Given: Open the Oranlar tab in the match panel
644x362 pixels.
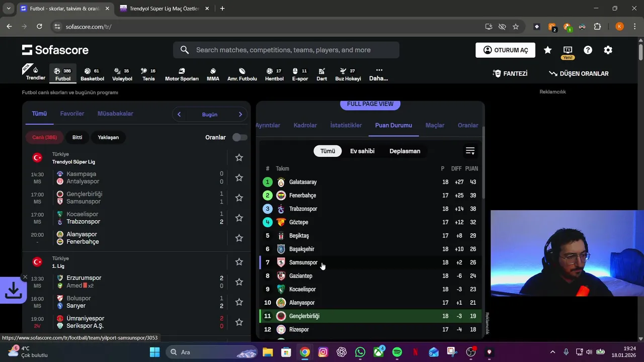Looking at the screenshot, I should point(468,125).
